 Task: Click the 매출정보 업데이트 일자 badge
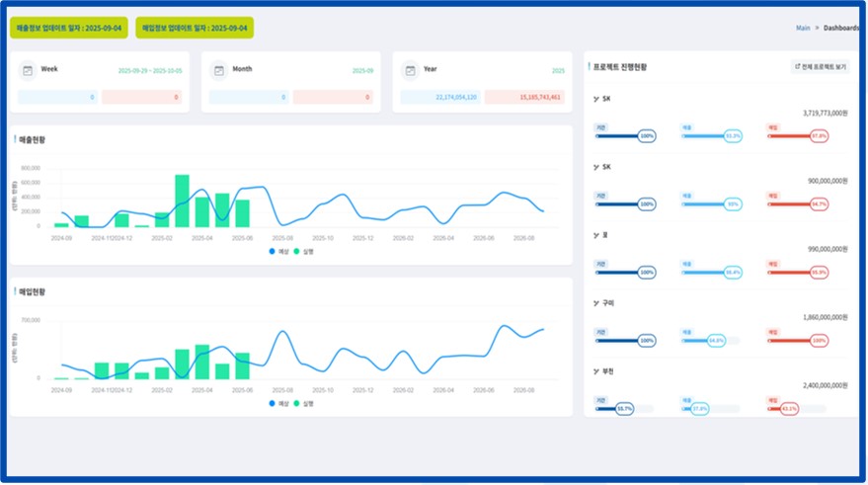coord(68,28)
